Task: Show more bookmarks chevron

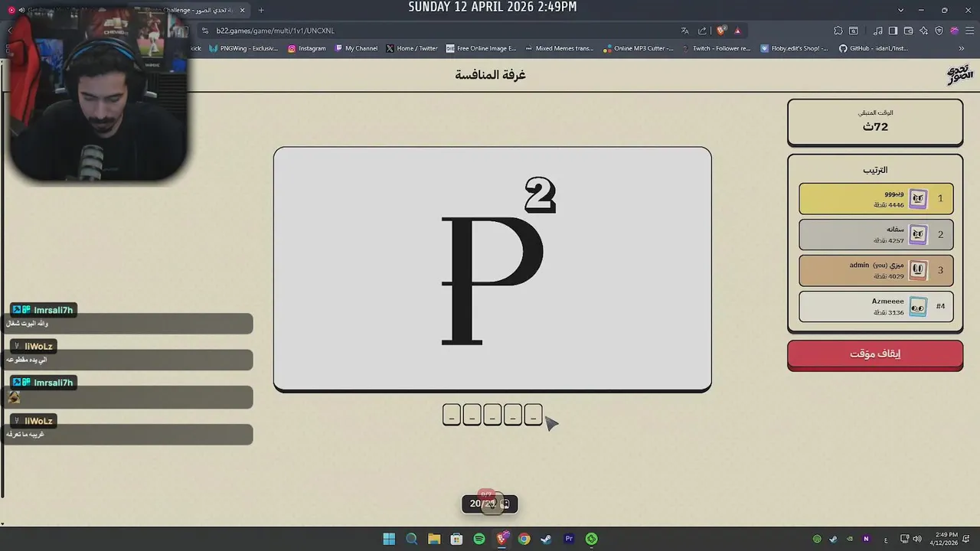Action: point(962,48)
